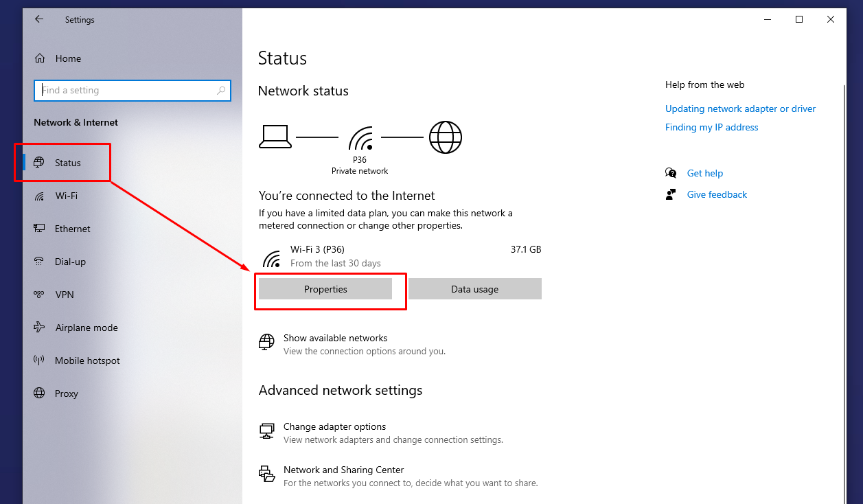Open the Ethernet settings page

[x=72, y=229]
